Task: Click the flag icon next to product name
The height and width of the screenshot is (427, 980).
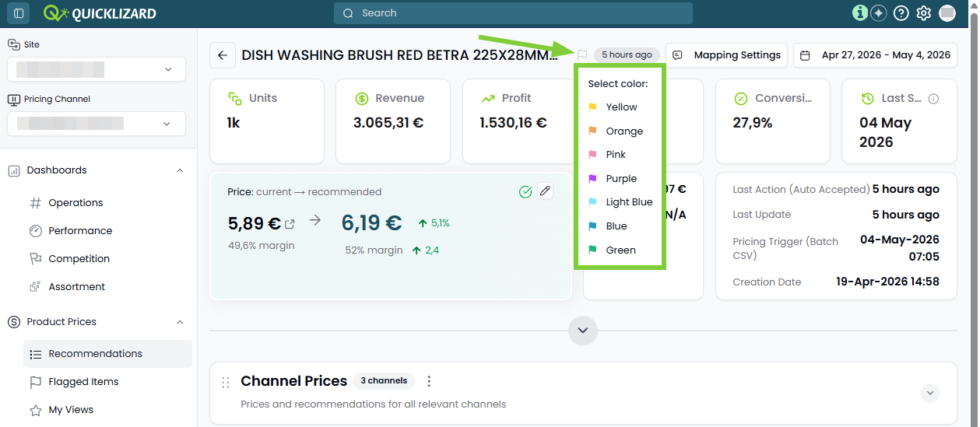Action: 581,55
